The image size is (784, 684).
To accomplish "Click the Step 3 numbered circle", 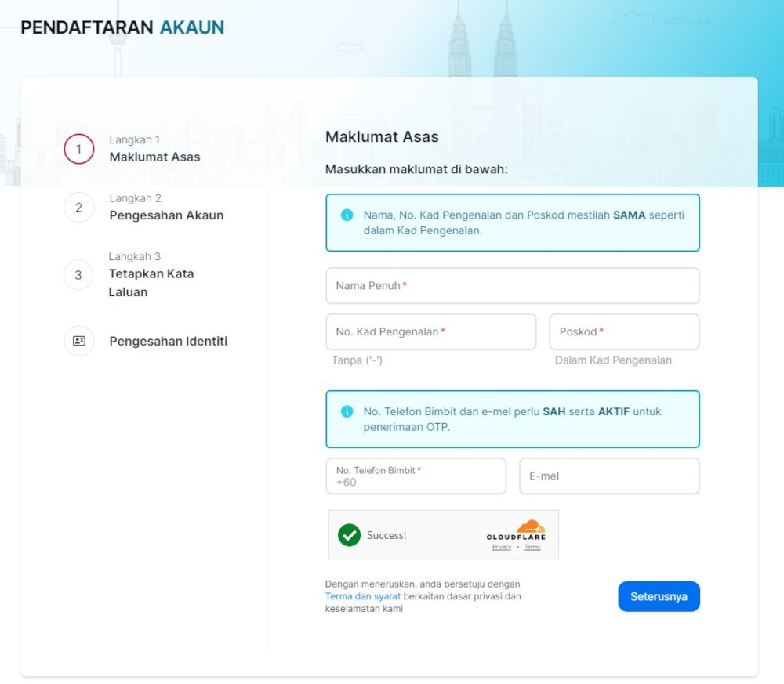I will tap(78, 273).
